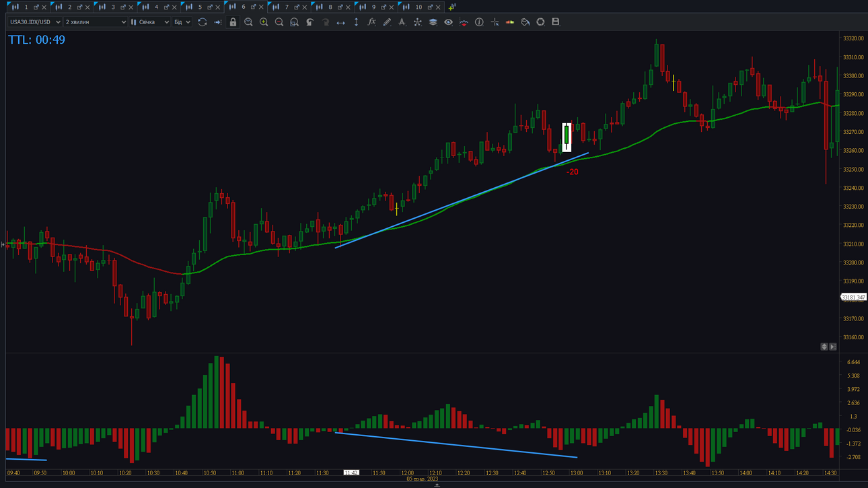Close chart tab 6
Screen dimensions: 868x488
click(262, 7)
